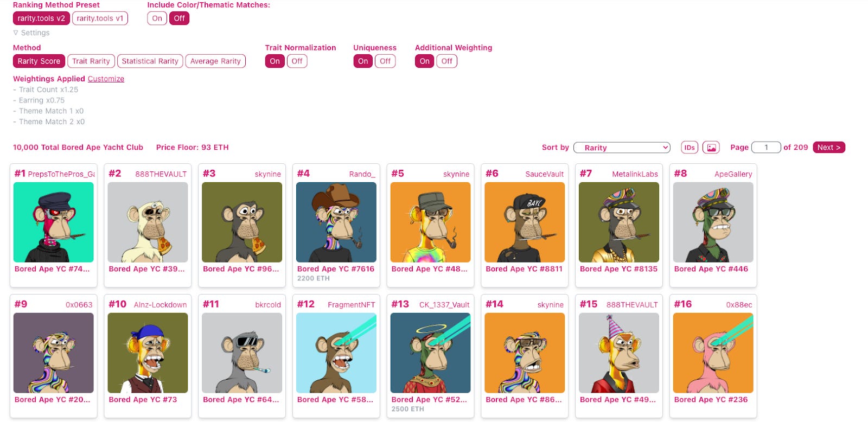Click the Price Floor: 93 ETH text
The width and height of the screenshot is (868, 422).
click(193, 148)
